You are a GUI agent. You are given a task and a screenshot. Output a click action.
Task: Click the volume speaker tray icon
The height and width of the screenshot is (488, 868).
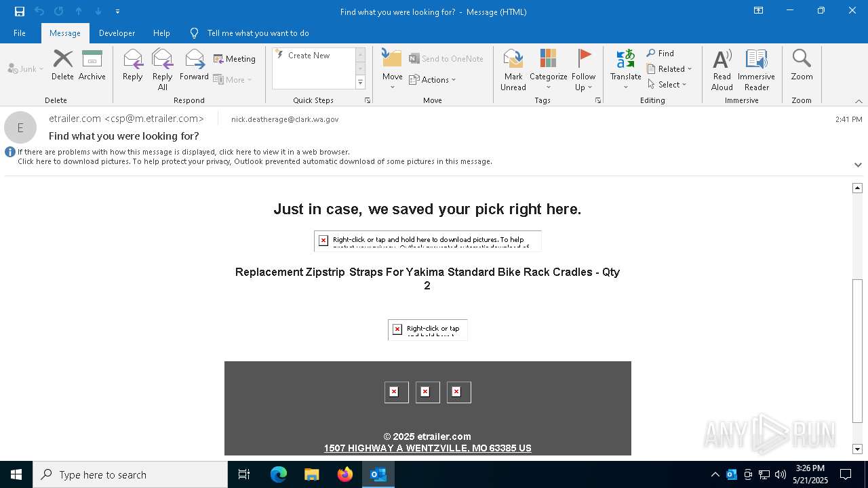point(781,474)
